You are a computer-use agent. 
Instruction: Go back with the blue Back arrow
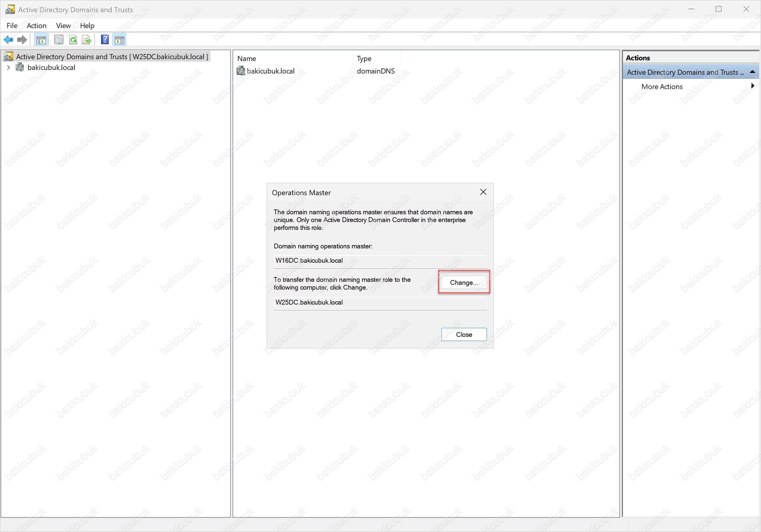(8, 40)
